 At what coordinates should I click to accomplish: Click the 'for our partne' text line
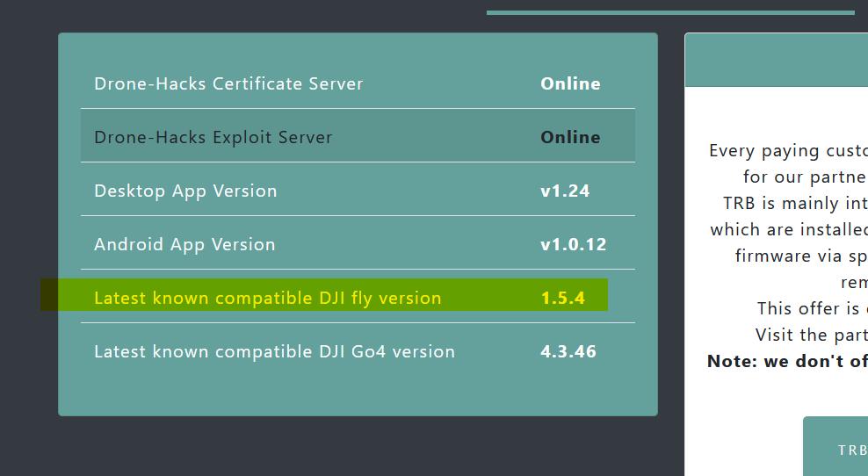(805, 177)
